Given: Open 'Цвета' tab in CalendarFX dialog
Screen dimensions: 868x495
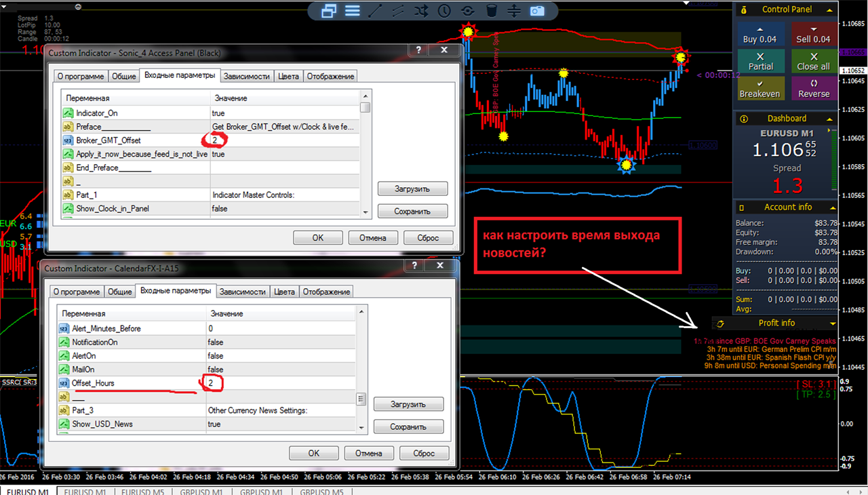Looking at the screenshot, I should pyautogui.click(x=284, y=292).
